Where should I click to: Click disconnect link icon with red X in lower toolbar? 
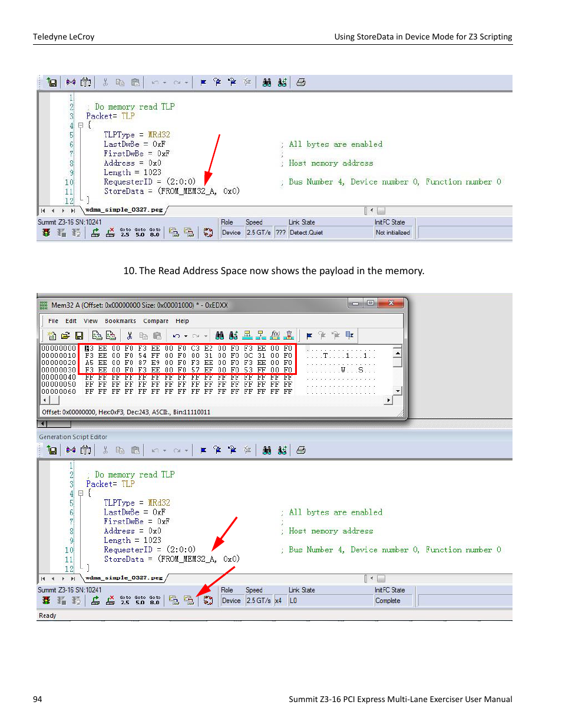[110, 600]
